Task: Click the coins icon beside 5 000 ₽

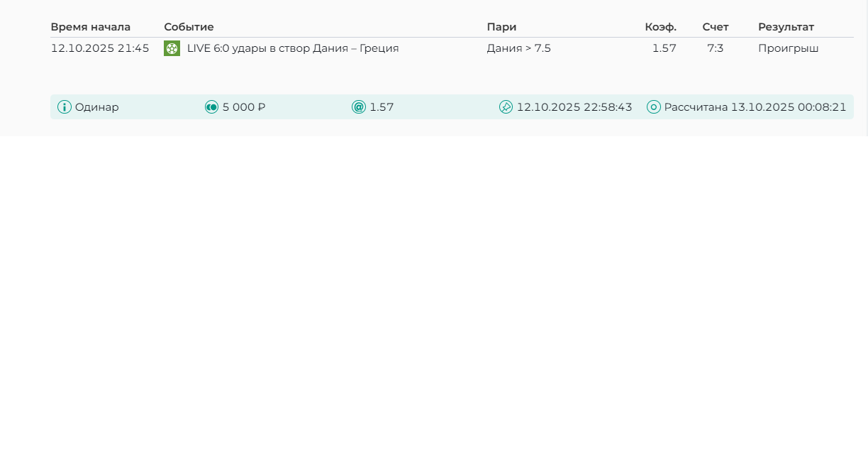Action: click(211, 107)
